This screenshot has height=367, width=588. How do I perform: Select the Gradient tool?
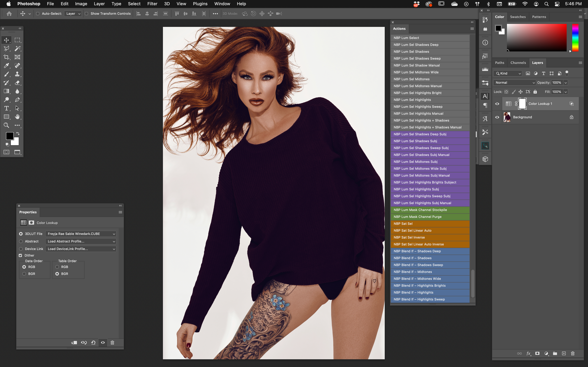click(6, 91)
